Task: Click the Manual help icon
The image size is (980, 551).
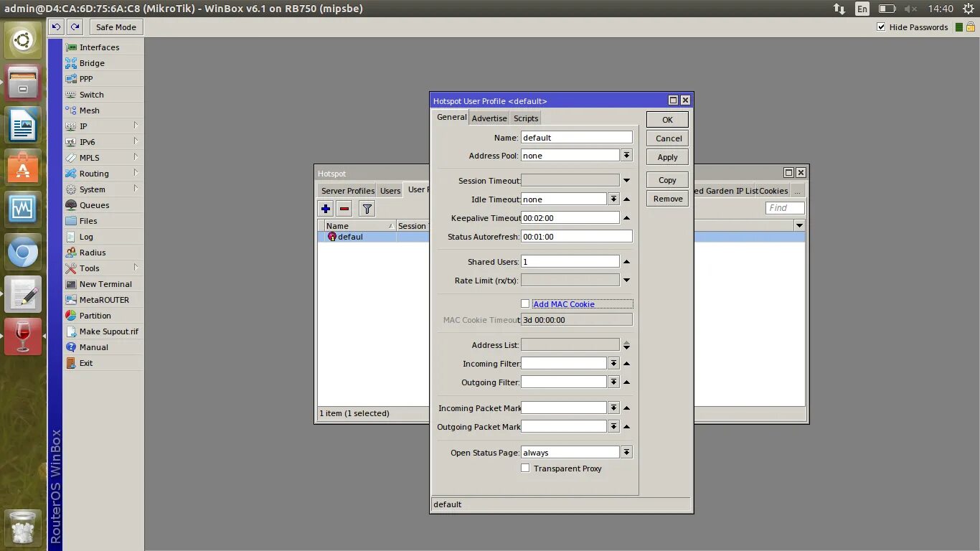Action: 71,347
